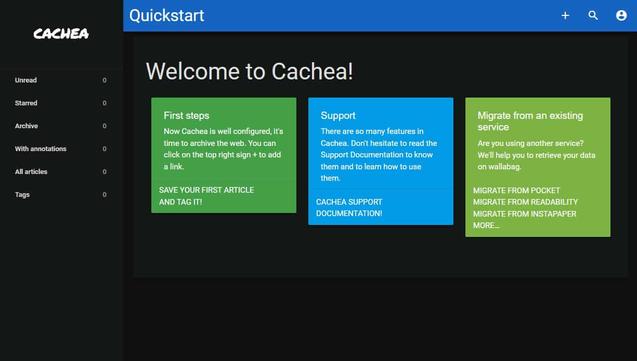Click the Quickstart page title
Viewport: 637px width, 361px height.
click(167, 16)
